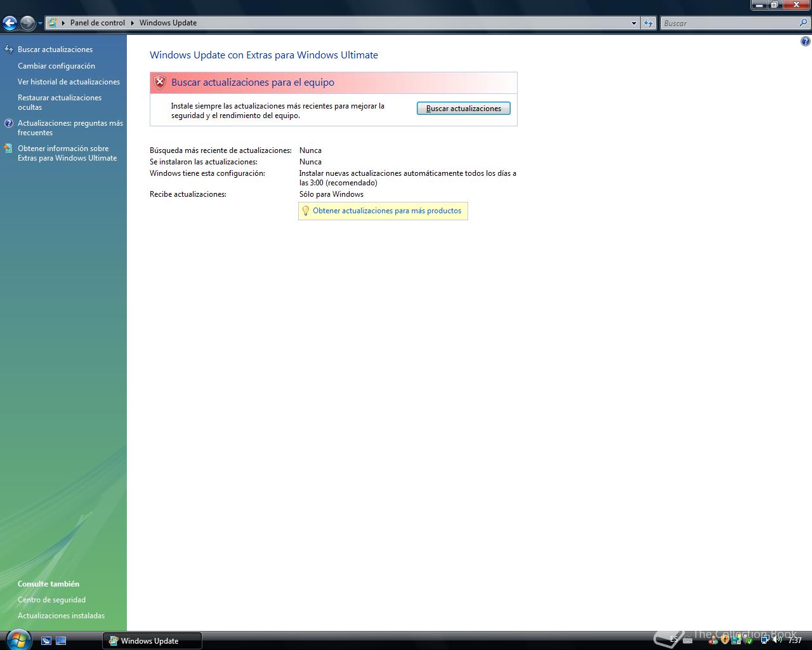Open Cambiar configuración
The height and width of the screenshot is (650, 812).
point(56,66)
